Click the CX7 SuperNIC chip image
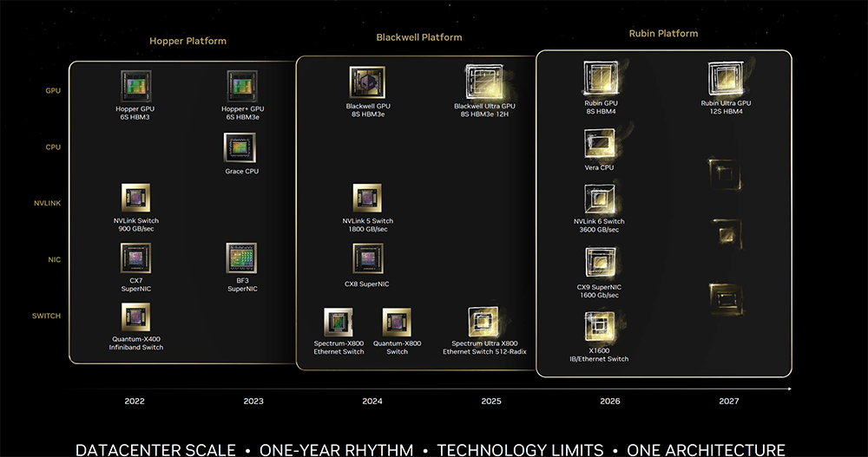 pos(135,258)
